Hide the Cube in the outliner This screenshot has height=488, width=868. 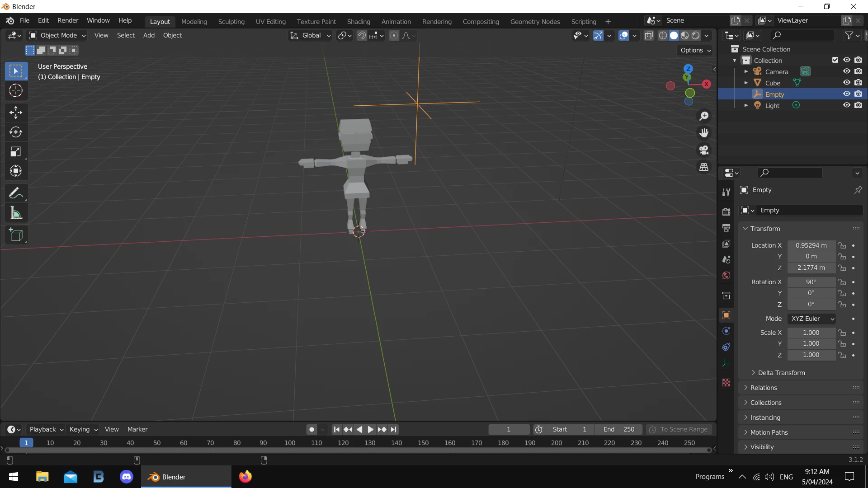pos(846,83)
